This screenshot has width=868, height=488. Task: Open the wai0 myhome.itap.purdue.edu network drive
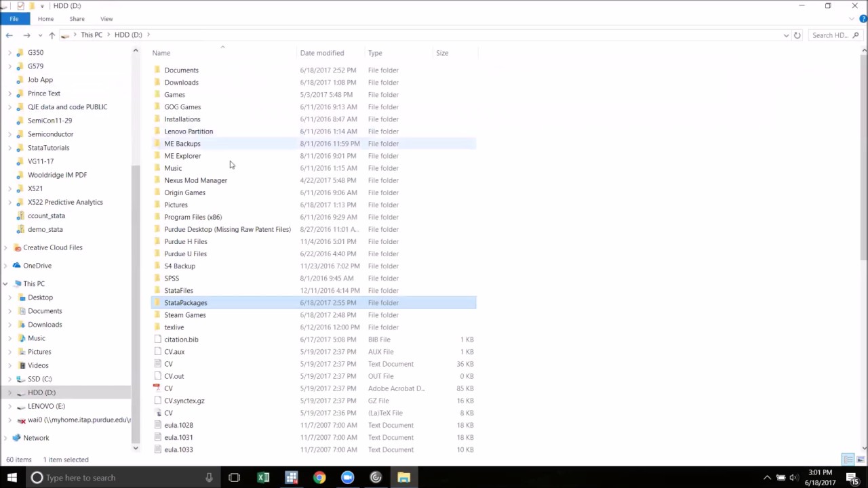79,420
